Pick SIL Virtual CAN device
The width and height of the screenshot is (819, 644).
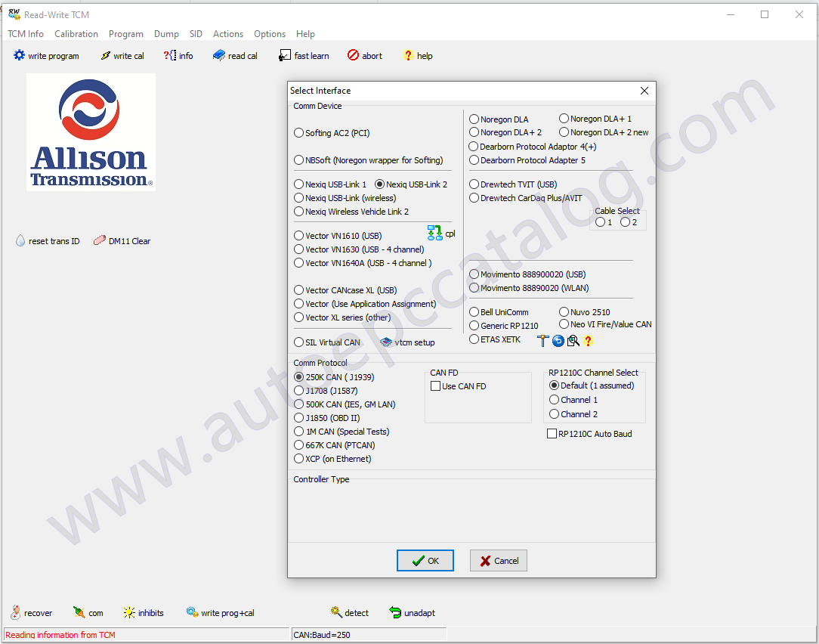[298, 342]
